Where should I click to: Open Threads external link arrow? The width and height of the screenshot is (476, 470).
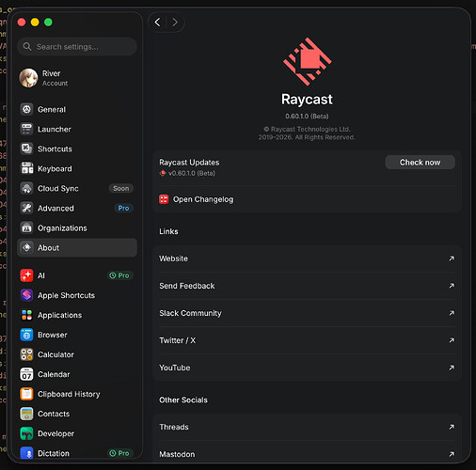point(452,427)
